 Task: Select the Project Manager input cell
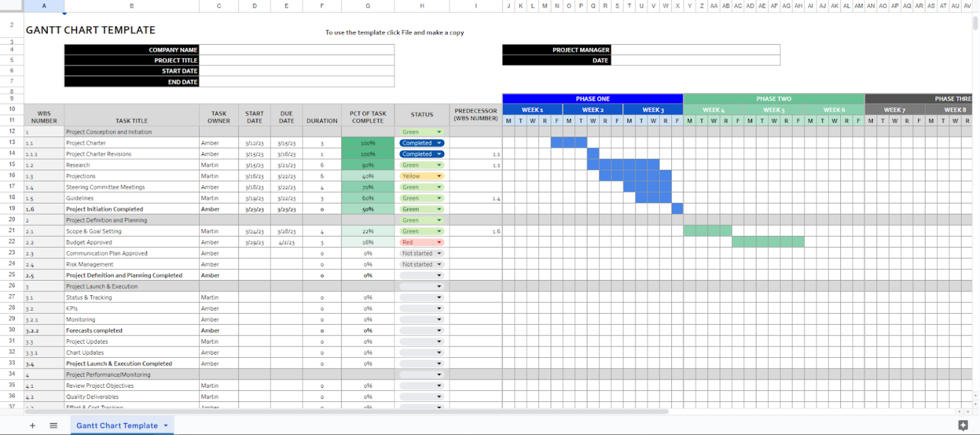tap(695, 50)
